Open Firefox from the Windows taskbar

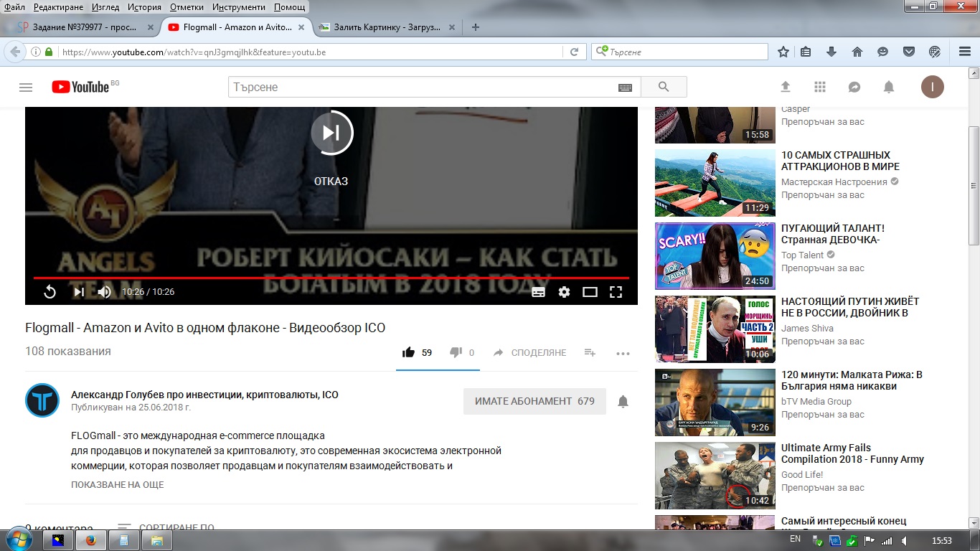[x=91, y=540]
